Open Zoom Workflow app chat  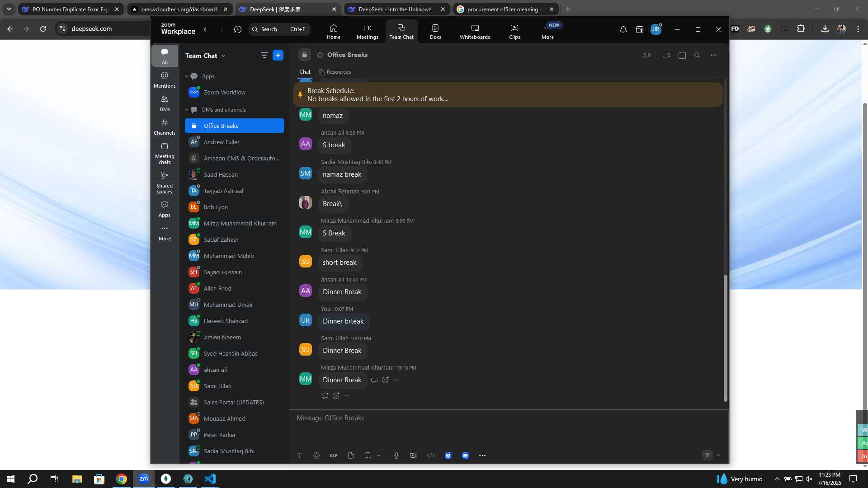coord(234,92)
